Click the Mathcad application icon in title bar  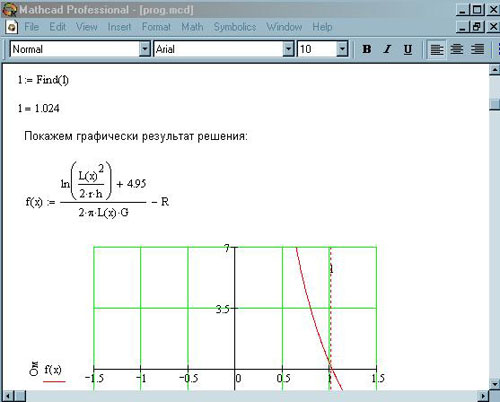[9, 9]
